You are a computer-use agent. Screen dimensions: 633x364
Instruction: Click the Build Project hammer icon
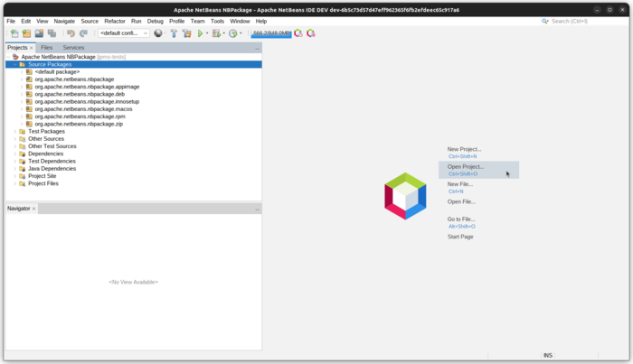click(x=174, y=33)
